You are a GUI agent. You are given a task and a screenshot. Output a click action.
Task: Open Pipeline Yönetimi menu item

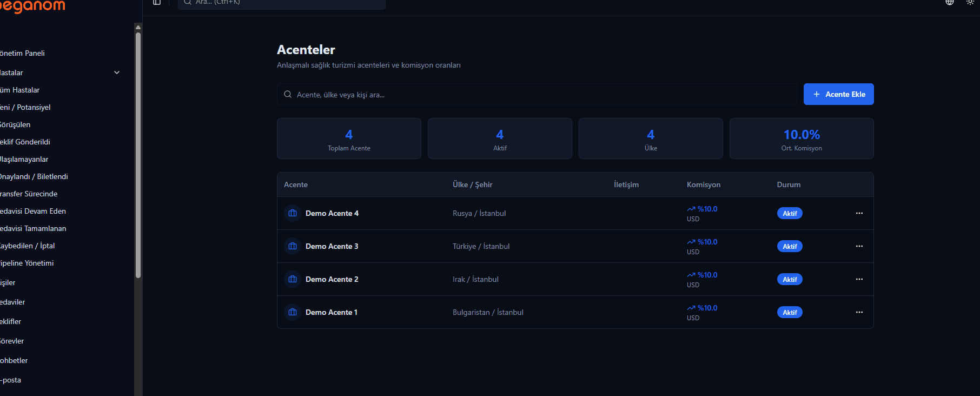(27, 263)
